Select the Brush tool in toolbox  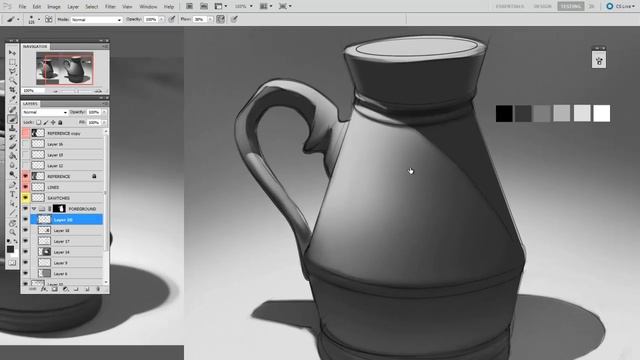click(12, 119)
